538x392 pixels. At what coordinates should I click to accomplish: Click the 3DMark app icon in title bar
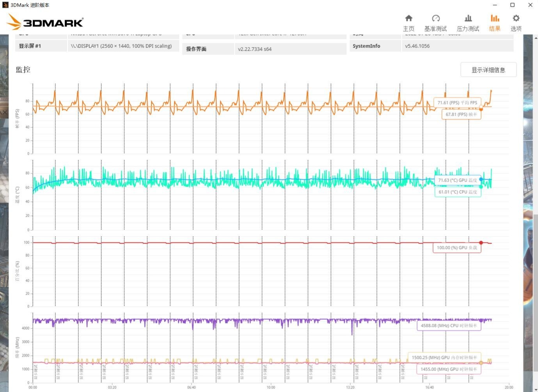(x=5, y=5)
